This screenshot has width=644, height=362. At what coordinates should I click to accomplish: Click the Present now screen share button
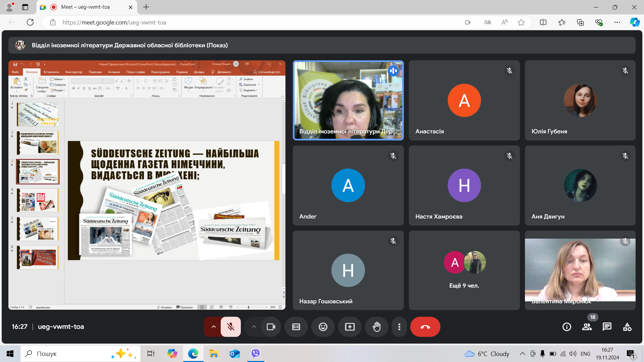(350, 327)
